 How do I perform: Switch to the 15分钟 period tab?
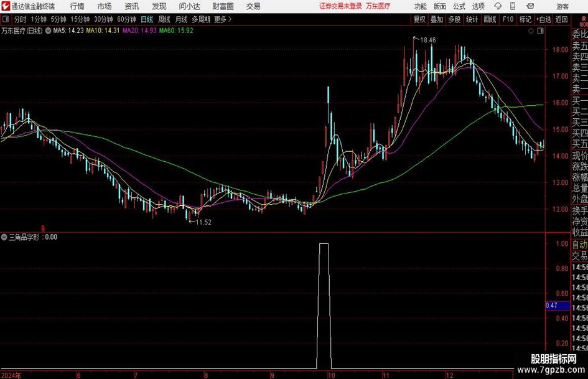[80, 19]
